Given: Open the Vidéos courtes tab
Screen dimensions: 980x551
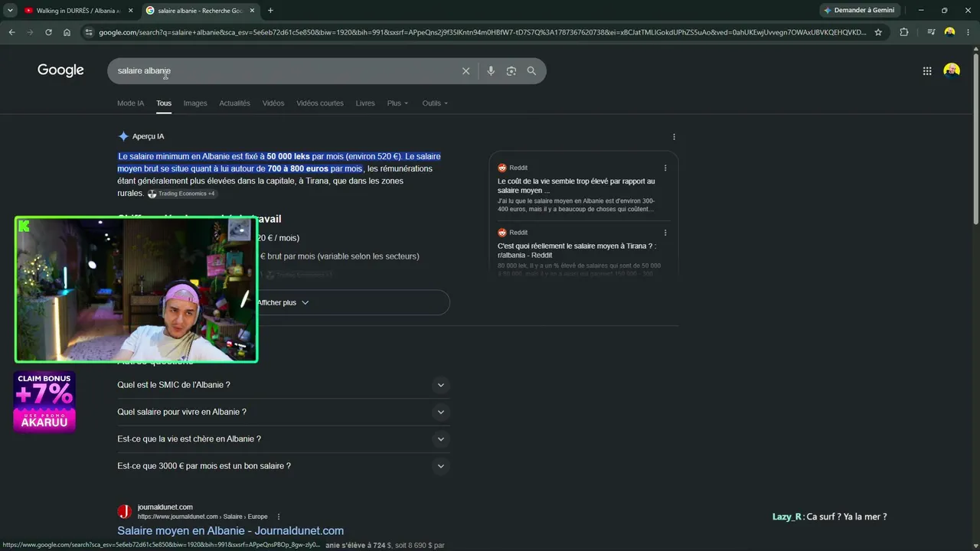Looking at the screenshot, I should tap(320, 103).
